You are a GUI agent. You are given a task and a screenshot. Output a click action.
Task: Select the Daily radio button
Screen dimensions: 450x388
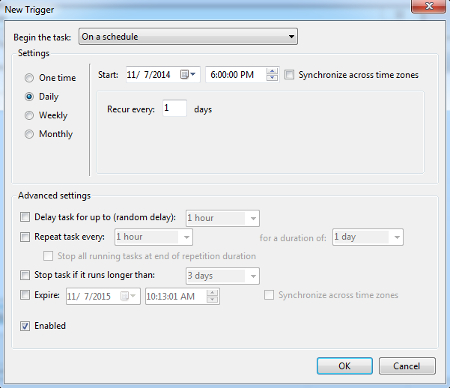[x=29, y=97]
